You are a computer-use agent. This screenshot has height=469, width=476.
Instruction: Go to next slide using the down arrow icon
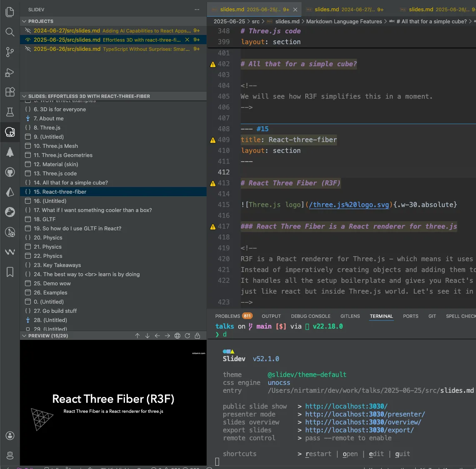point(147,335)
